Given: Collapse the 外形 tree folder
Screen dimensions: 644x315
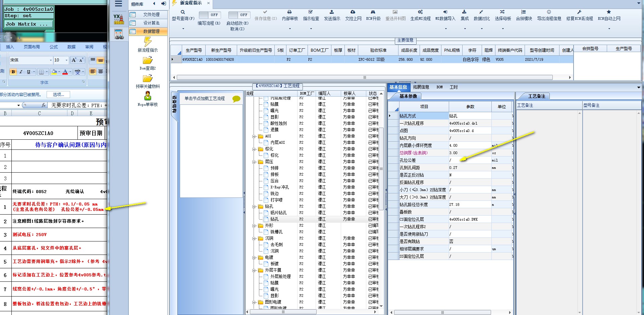Looking at the screenshot, I should tap(254, 226).
